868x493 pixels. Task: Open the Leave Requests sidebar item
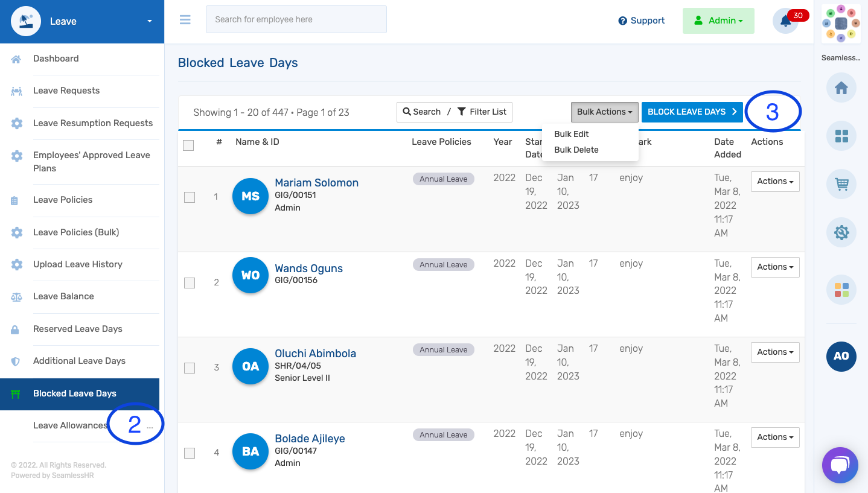[x=66, y=90]
